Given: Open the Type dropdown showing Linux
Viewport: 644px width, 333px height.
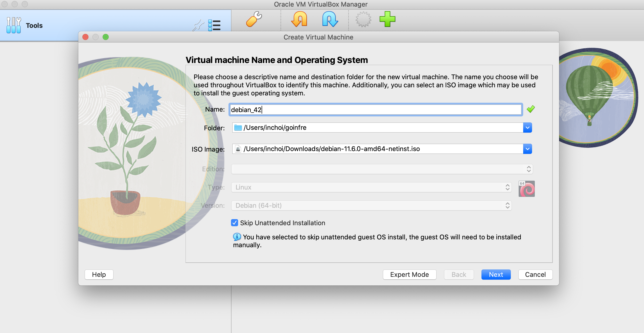Looking at the screenshot, I should (371, 187).
